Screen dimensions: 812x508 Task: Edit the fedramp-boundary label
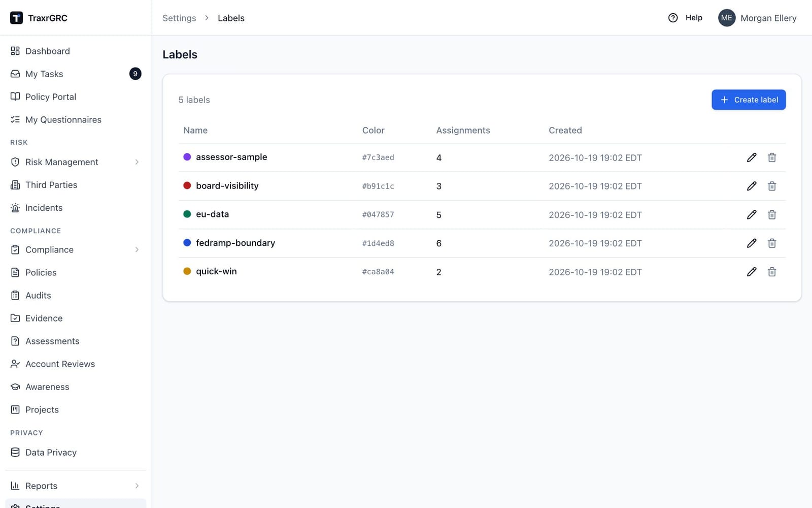(752, 243)
